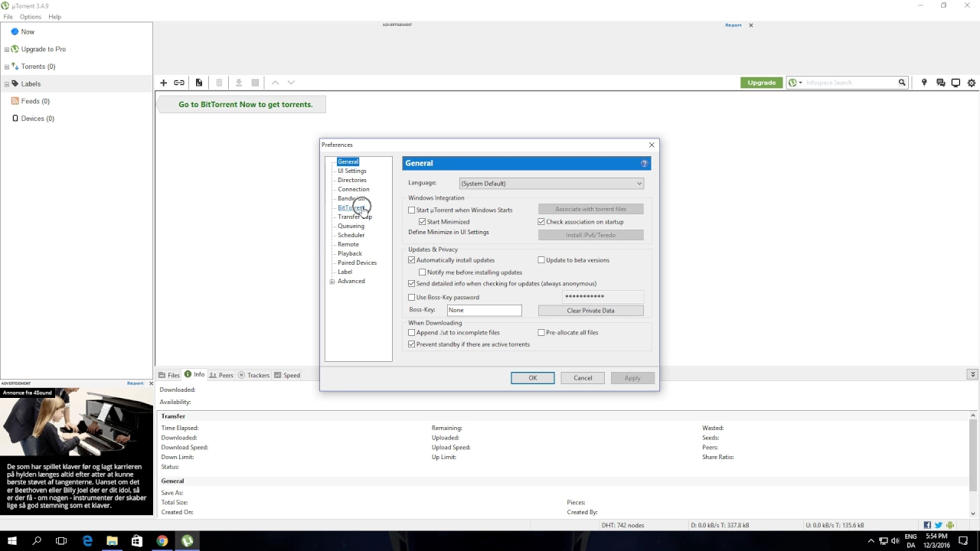Expand Upgrade to Pro in sidebar

[x=7, y=49]
